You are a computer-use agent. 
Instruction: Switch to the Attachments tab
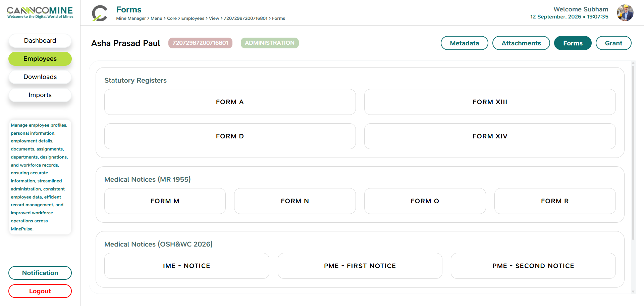521,43
